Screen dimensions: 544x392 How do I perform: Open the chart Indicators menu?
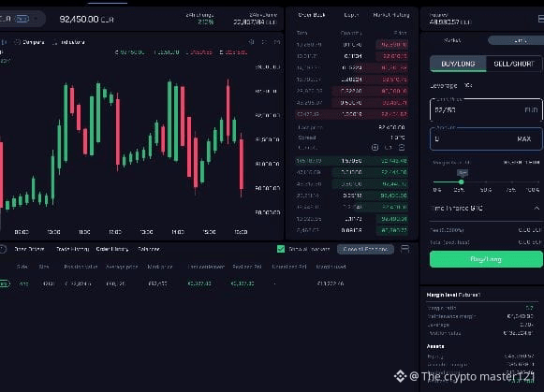pyautogui.click(x=72, y=42)
